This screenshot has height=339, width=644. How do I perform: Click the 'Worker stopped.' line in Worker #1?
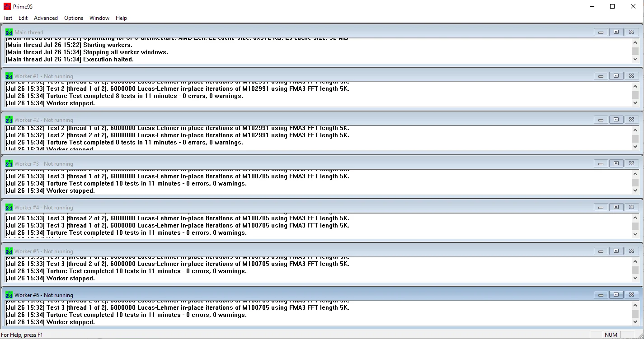(x=50, y=103)
